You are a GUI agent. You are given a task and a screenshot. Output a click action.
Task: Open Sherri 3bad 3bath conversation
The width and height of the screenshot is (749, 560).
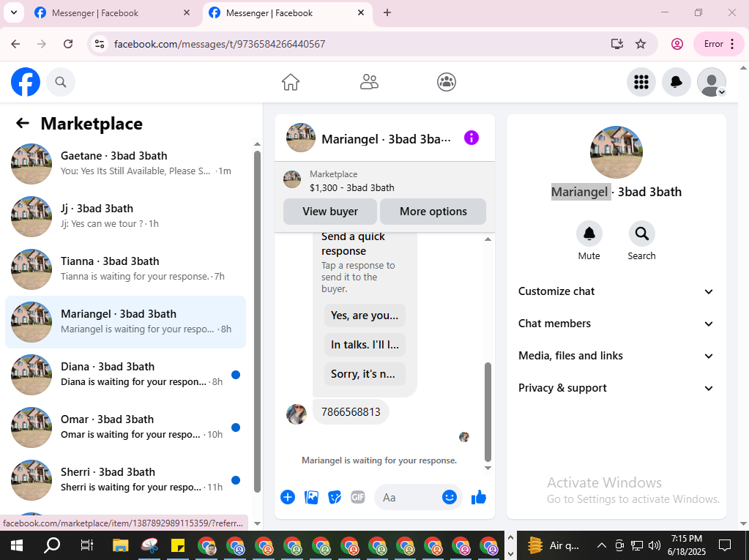point(126,479)
